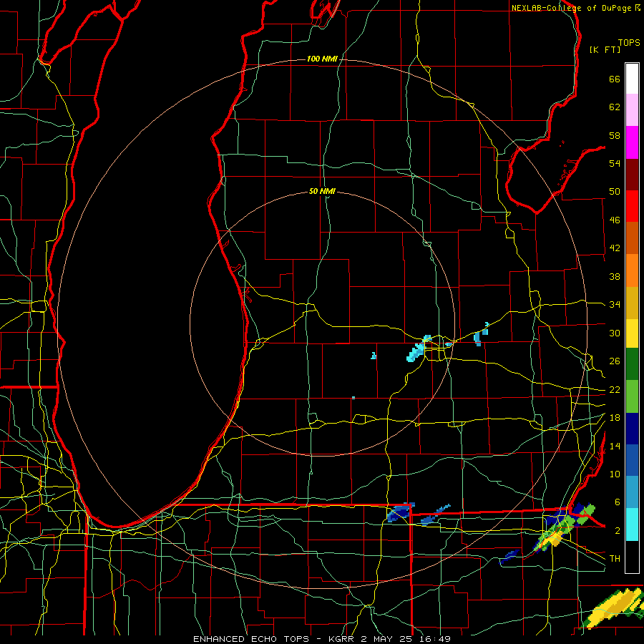Click the legend value 34
This screenshot has height=644, width=644.
click(615, 305)
